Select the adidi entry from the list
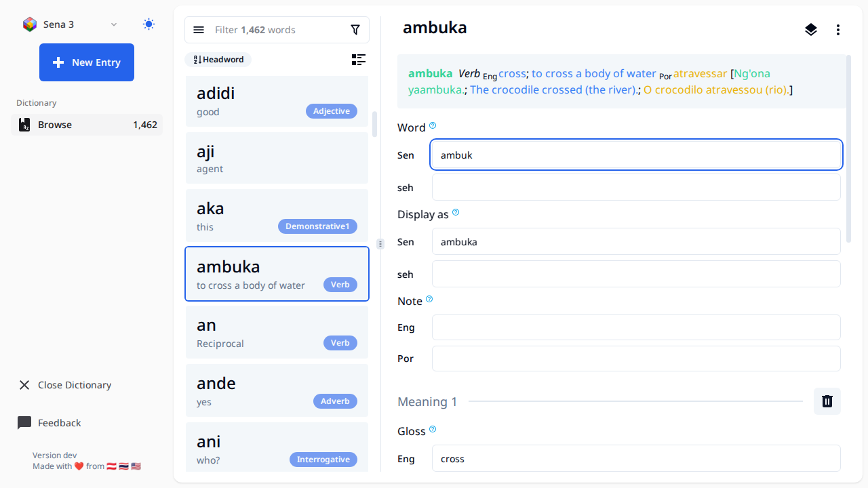The height and width of the screenshot is (488, 868). coord(277,100)
